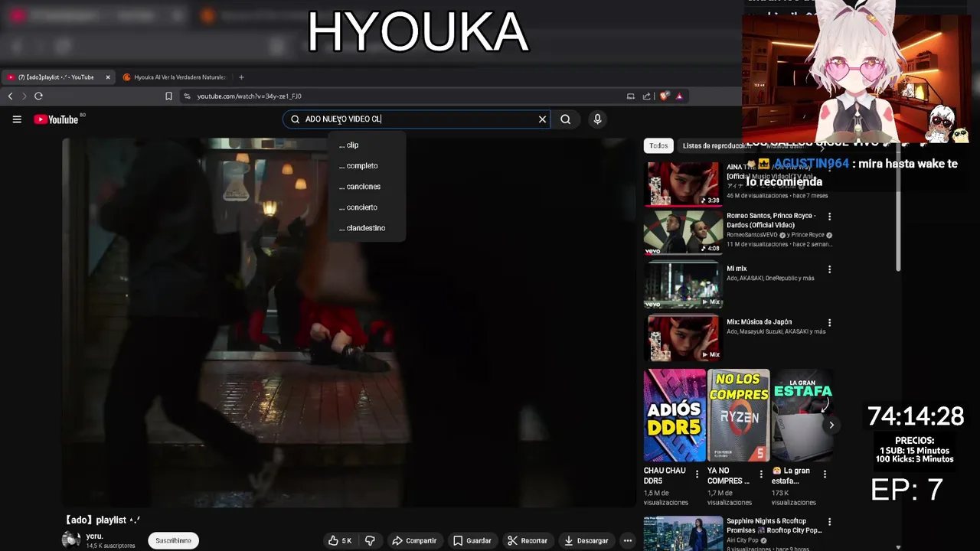980x551 pixels.
Task: Dislike the video
Action: coord(370,540)
